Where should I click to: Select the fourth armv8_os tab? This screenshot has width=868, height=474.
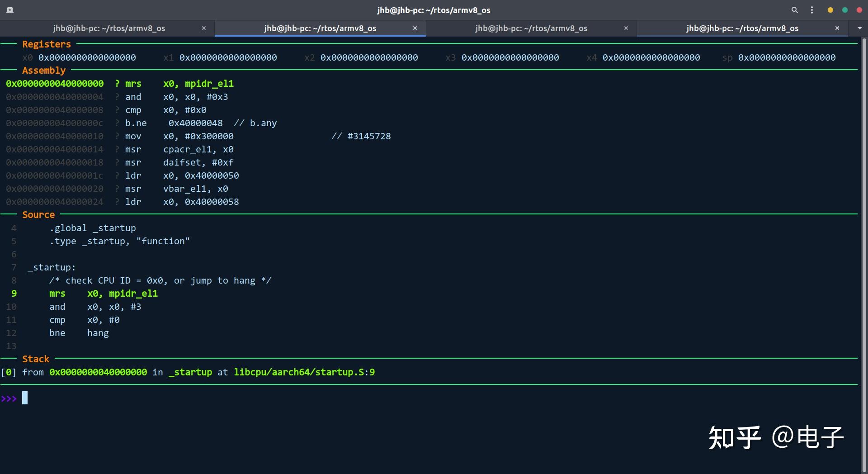742,28
